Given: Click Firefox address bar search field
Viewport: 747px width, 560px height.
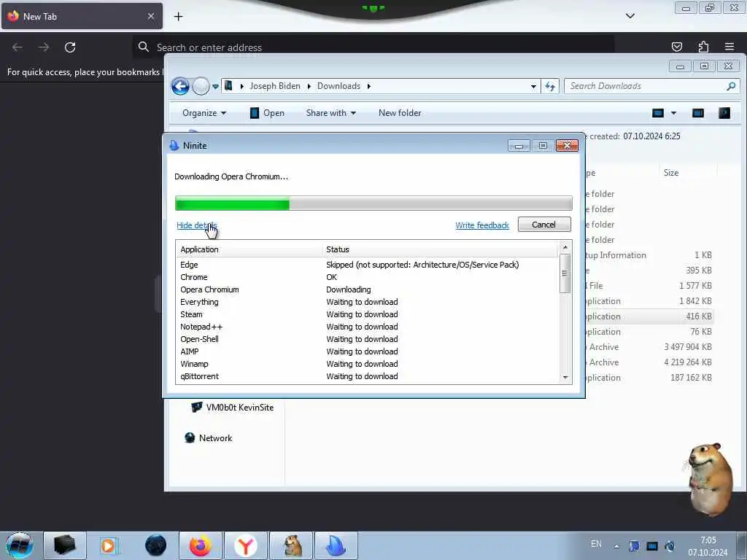Looking at the screenshot, I should 373,47.
